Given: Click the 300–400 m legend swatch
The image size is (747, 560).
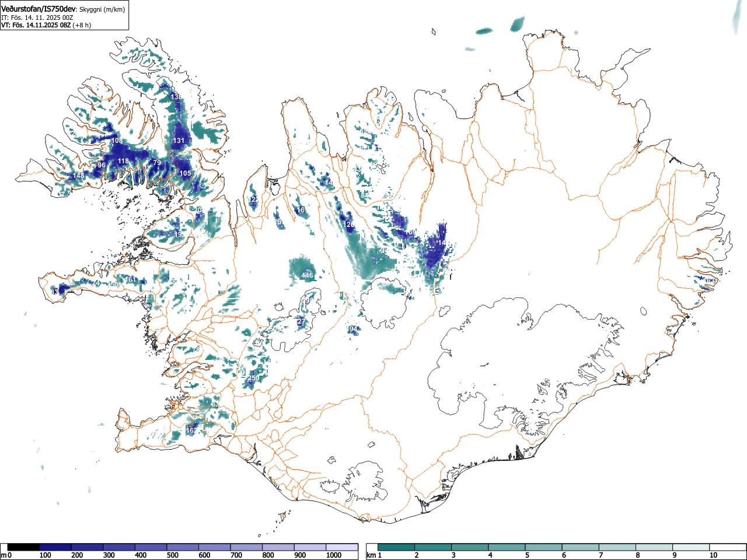Looking at the screenshot, I should tap(119, 547).
